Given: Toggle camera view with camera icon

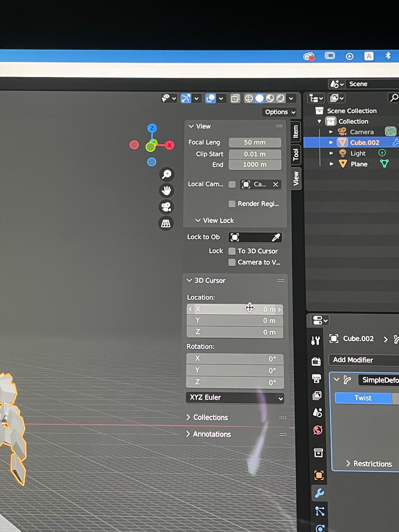Looking at the screenshot, I should pyautogui.click(x=166, y=207).
